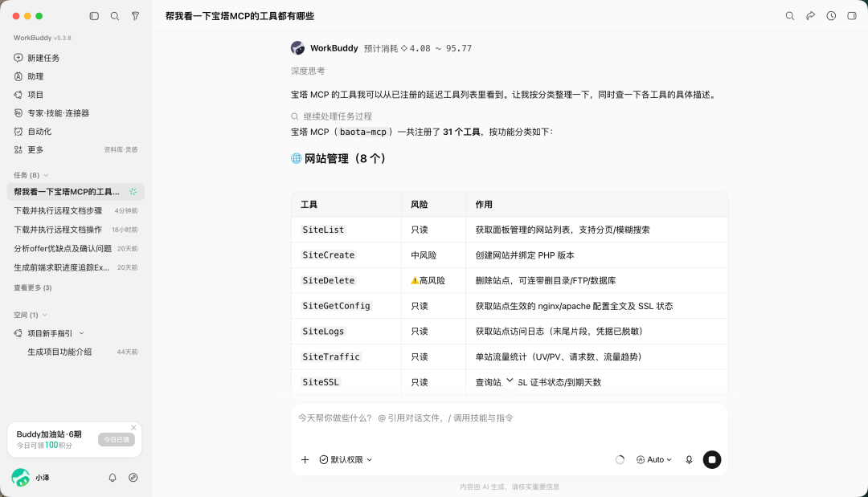The image size is (868, 497).
Task: Expand 继续处理任务过程 step
Action: pyautogui.click(x=332, y=116)
